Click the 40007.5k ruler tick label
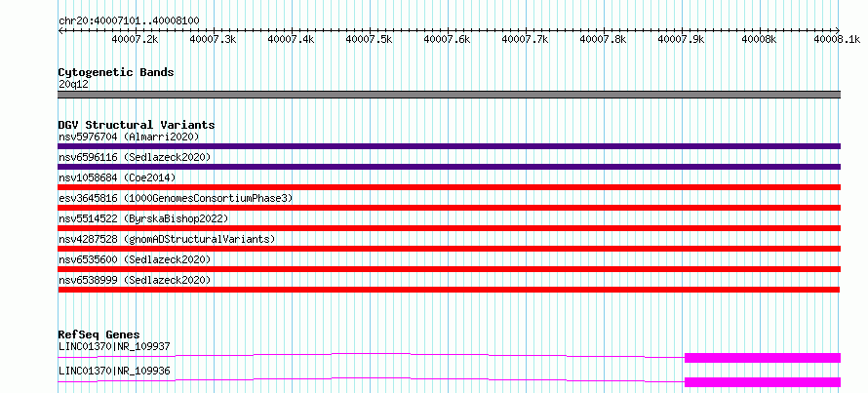This screenshot has width=868, height=393. point(370,39)
